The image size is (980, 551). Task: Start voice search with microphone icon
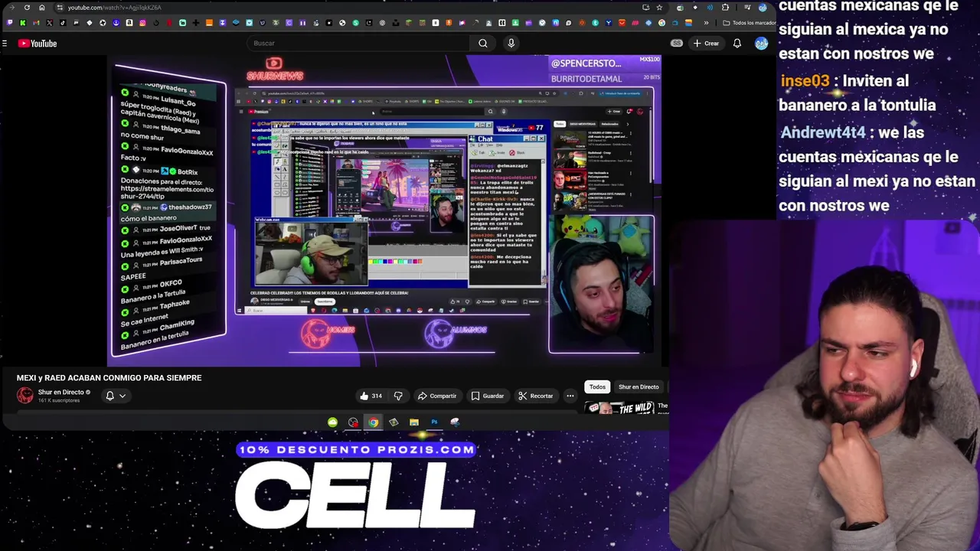coord(511,44)
